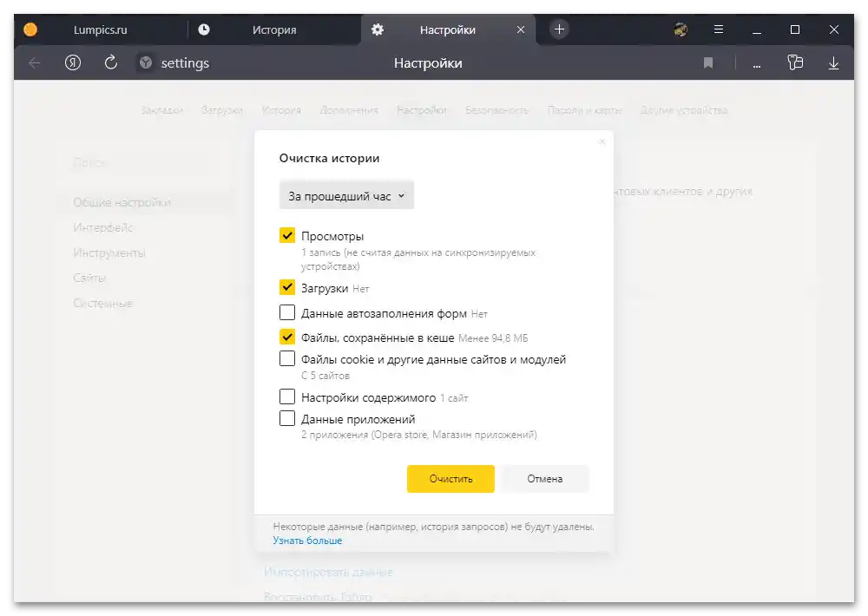Image resolution: width=868 pixels, height=616 pixels.
Task: Open Закладки in top navigation
Action: tap(161, 110)
